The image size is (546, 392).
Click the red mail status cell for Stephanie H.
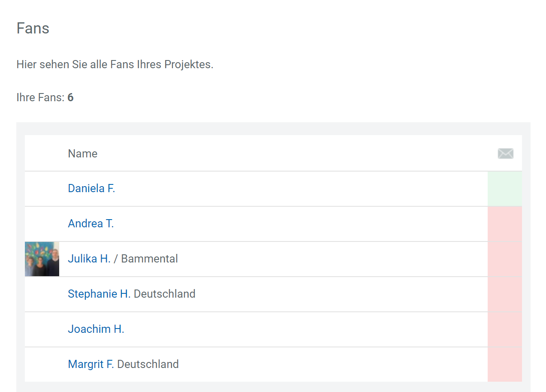[x=505, y=294]
